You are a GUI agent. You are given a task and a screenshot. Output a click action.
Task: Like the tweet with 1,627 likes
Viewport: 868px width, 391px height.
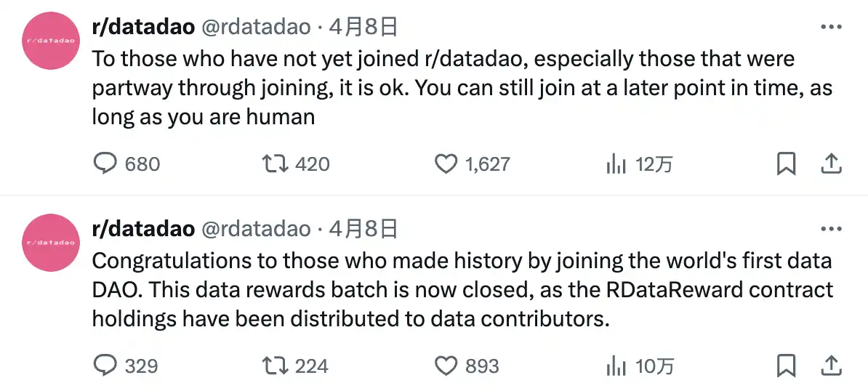[446, 164]
